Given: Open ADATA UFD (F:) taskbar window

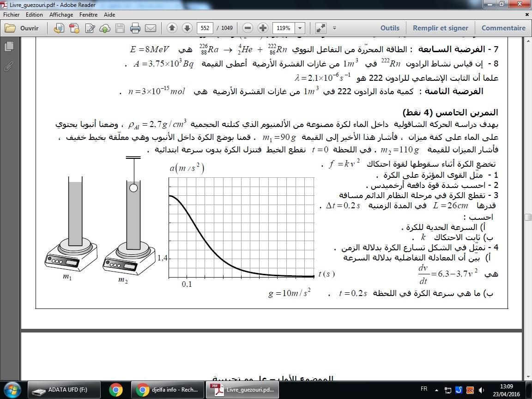Looking at the screenshot, I should click(64, 390).
